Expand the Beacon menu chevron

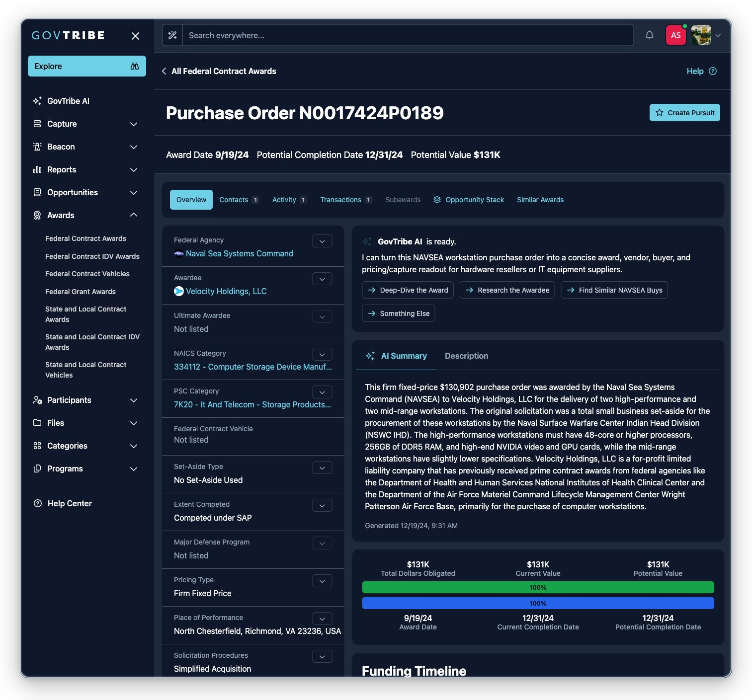point(134,147)
